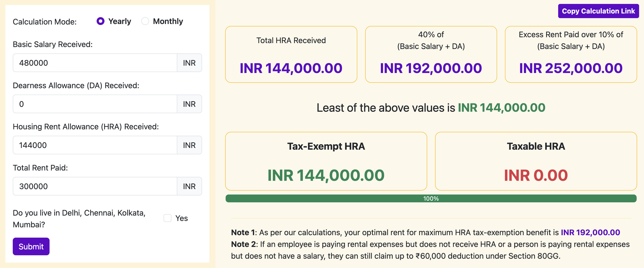Click the INR label beside Dearness Allowance

(189, 104)
